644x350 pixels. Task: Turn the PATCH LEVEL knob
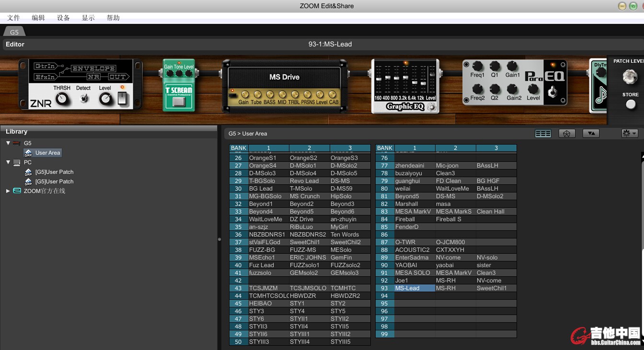coord(630,77)
